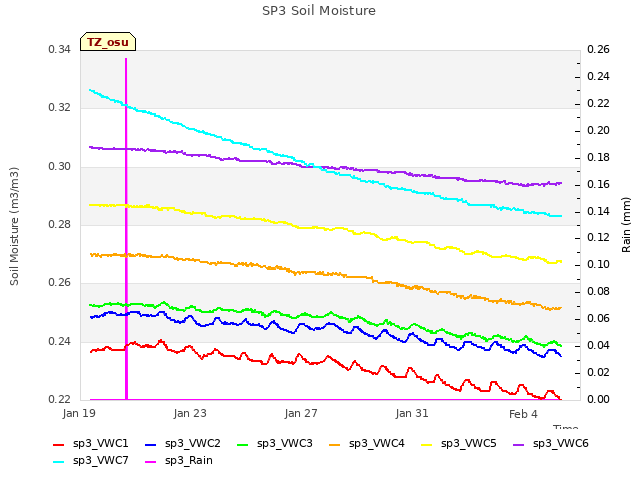This screenshot has height=480, width=640.
Task: Toggle sp3_VWC7 series in the legend
Action: pyautogui.click(x=91, y=461)
